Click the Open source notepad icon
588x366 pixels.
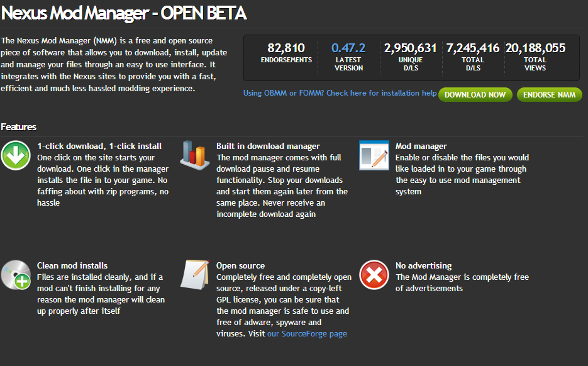[195, 275]
